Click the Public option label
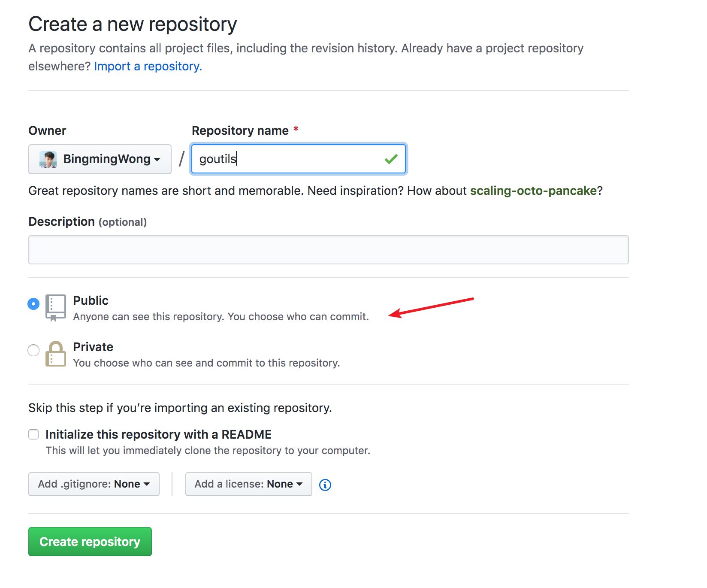The height and width of the screenshot is (588, 707). pos(91,300)
